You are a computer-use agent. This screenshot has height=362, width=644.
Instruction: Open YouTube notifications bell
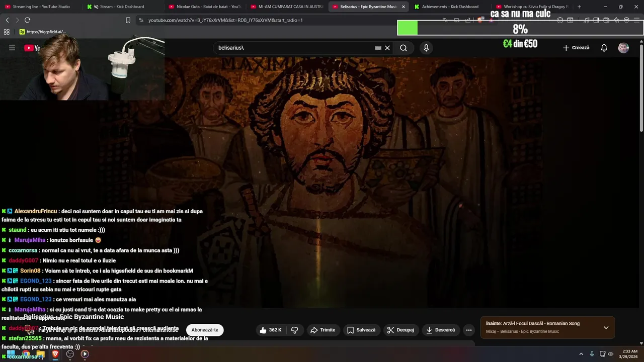604,48
